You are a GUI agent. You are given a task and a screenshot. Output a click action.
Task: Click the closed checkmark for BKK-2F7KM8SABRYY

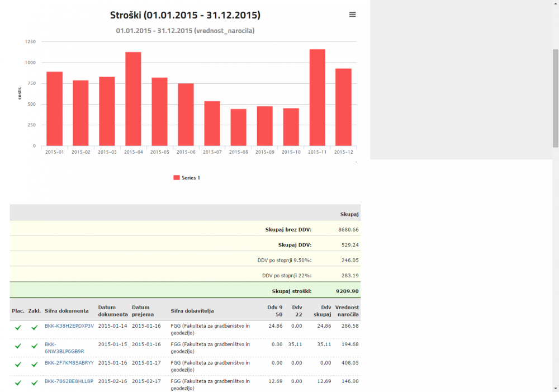pos(34,364)
